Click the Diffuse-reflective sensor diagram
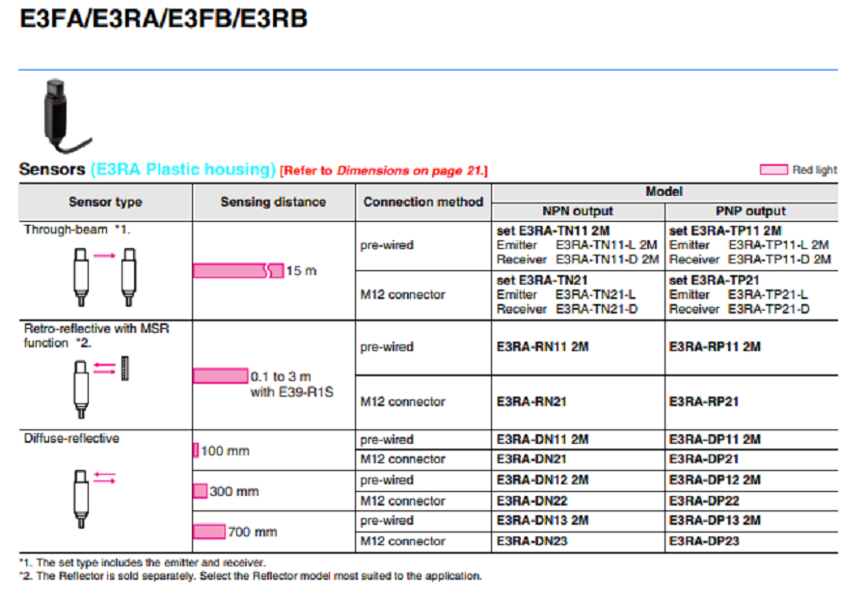 [95, 499]
